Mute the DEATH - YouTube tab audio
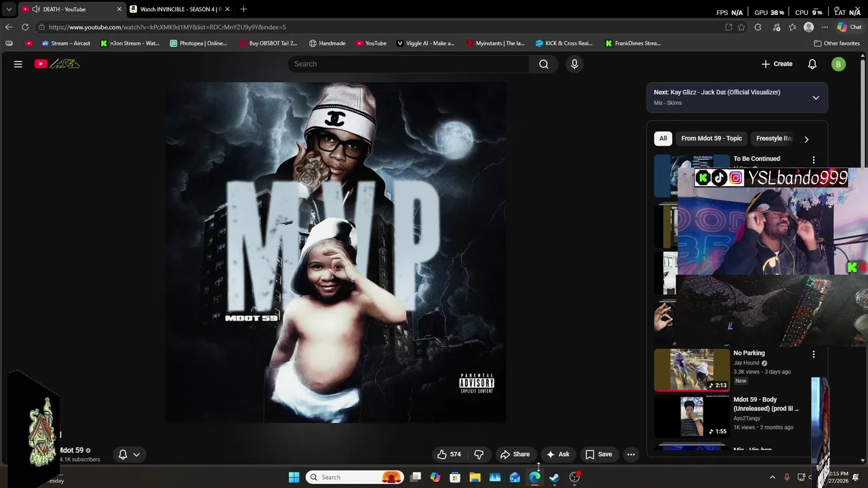The image size is (868, 488). [36, 9]
